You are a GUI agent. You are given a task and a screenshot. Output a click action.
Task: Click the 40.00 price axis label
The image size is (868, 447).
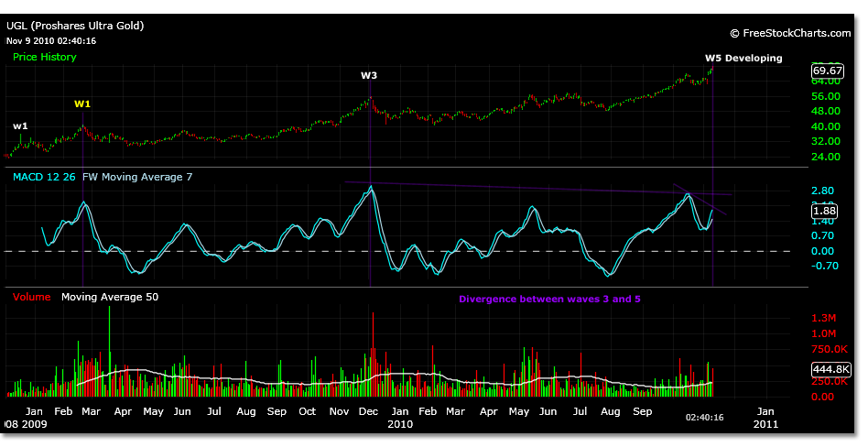tap(826, 126)
